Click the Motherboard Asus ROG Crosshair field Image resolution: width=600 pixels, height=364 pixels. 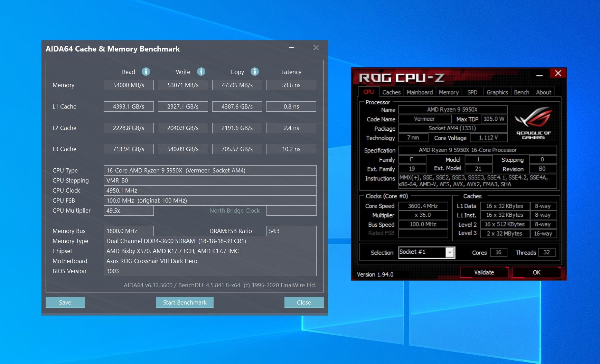click(x=210, y=261)
